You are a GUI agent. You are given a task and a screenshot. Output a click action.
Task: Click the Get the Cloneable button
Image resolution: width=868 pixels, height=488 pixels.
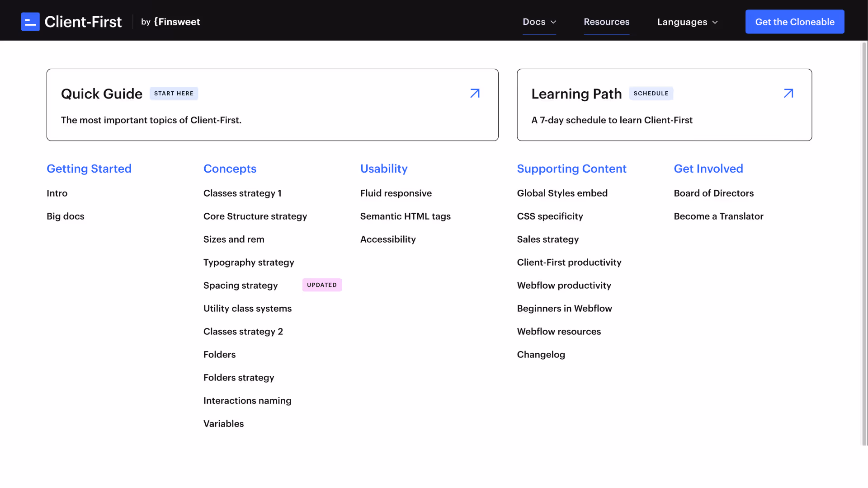pos(795,22)
